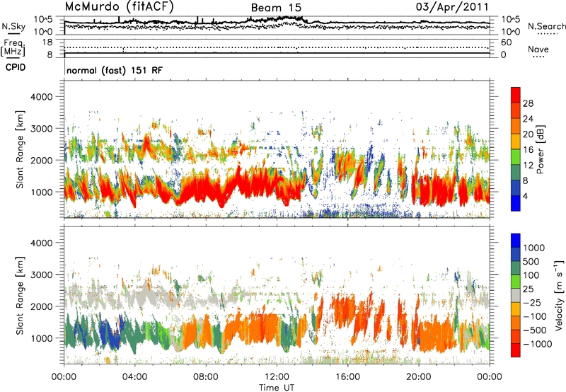Click the solid line sample under "N.Sky"
This screenshot has width=566, height=392.
(x=13, y=33)
